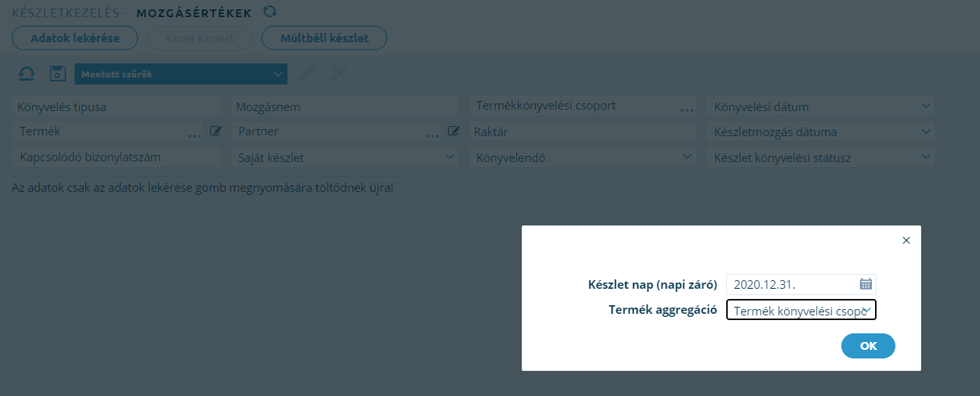980x396 pixels.
Task: Click the Excel Export button
Action: (200, 38)
